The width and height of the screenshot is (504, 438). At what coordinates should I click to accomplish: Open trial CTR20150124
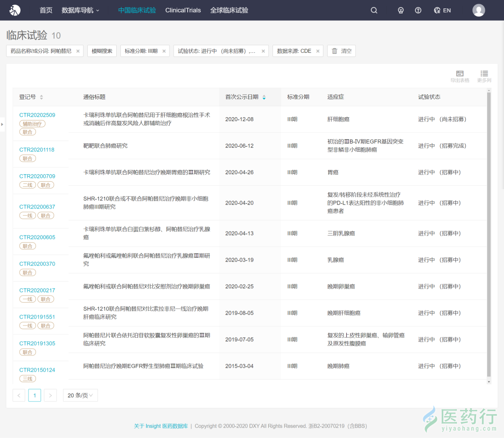(37, 370)
